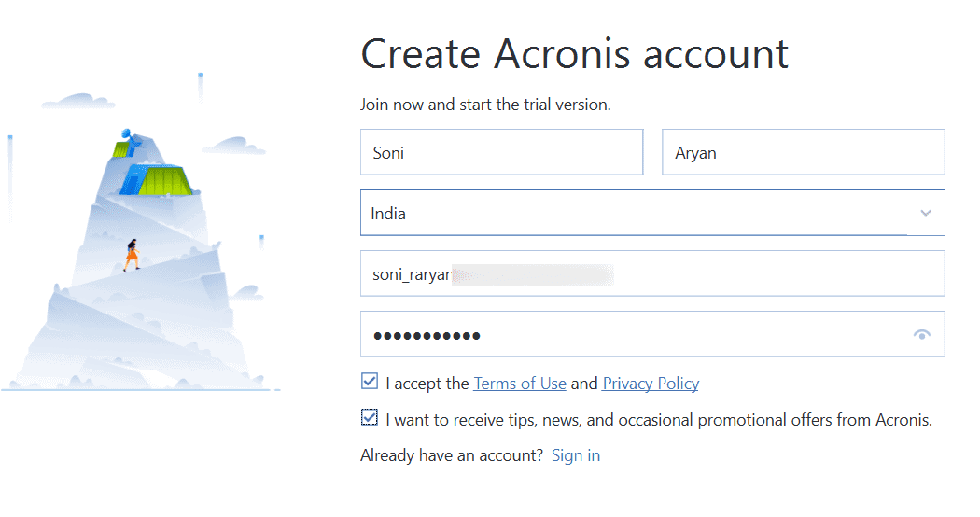Expand country list with chevron arrow

926,213
